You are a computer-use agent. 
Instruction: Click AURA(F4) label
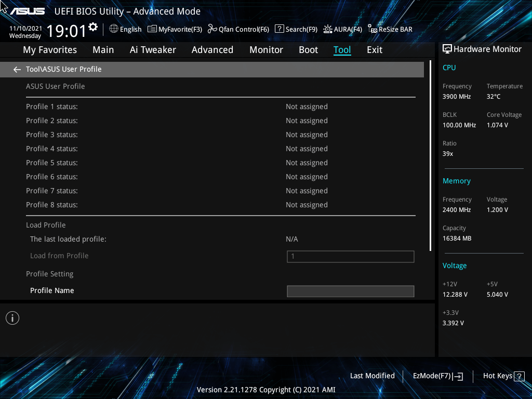(348, 30)
